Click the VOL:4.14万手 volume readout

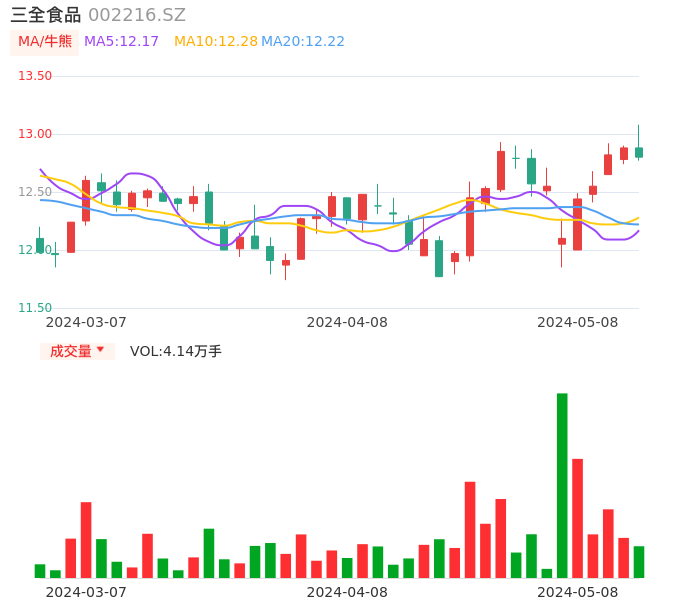coord(176,351)
